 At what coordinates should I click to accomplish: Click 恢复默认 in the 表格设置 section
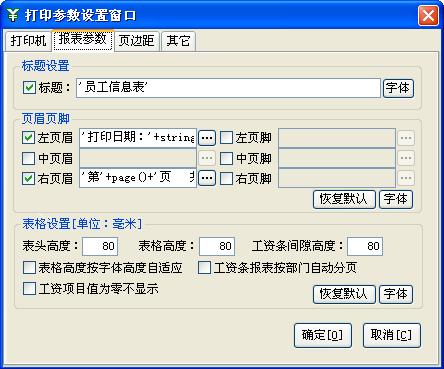point(344,294)
